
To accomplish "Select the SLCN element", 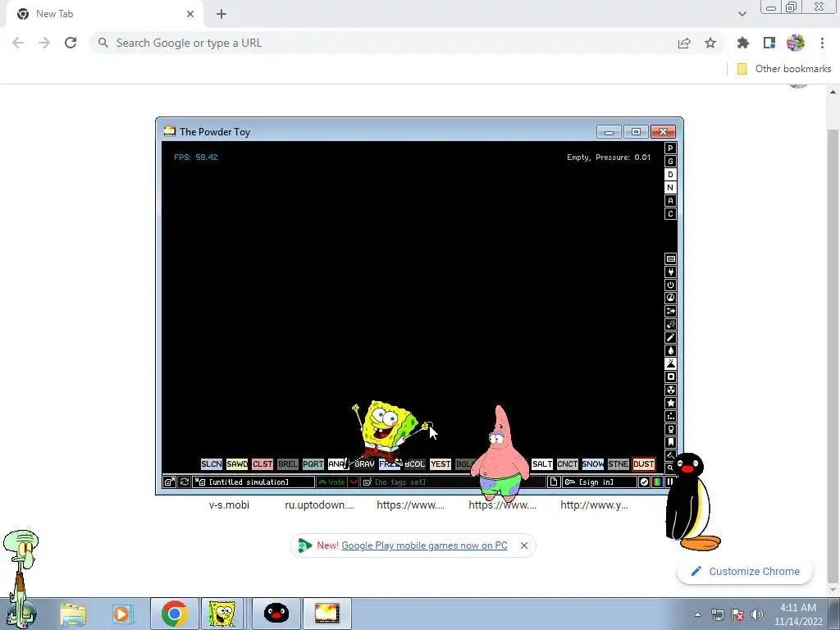I will (212, 464).
